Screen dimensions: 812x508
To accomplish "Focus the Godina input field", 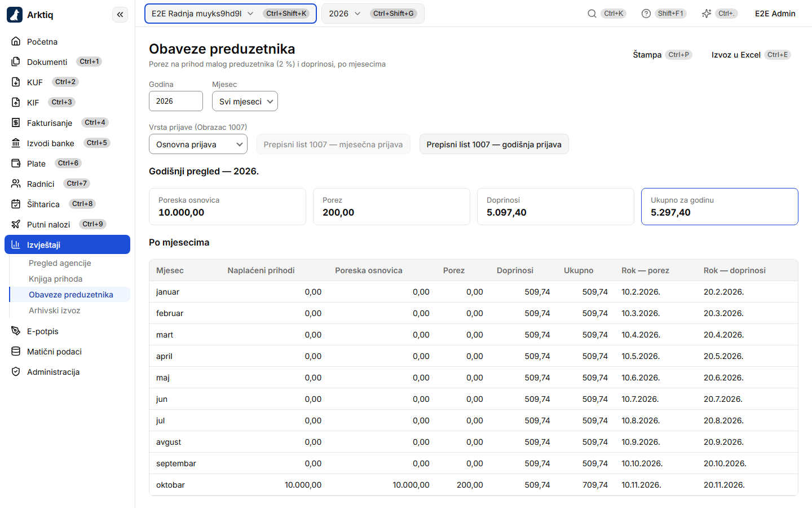I will tap(176, 101).
